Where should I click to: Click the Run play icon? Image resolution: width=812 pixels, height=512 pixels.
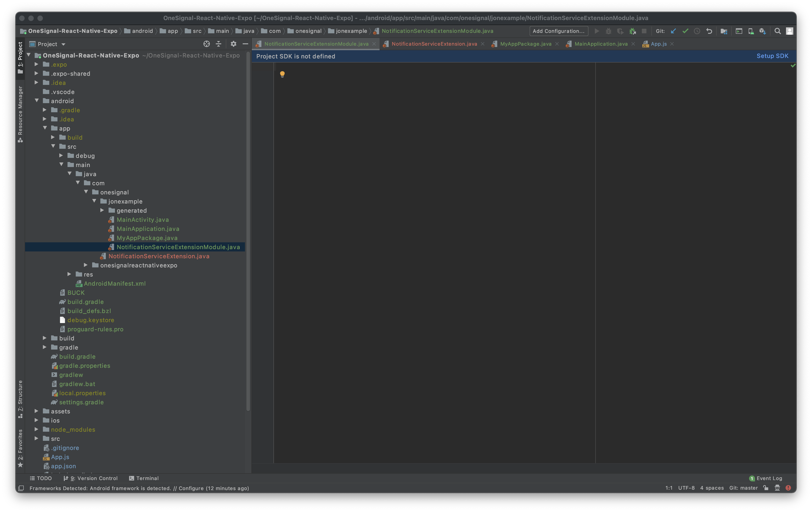tap(596, 31)
